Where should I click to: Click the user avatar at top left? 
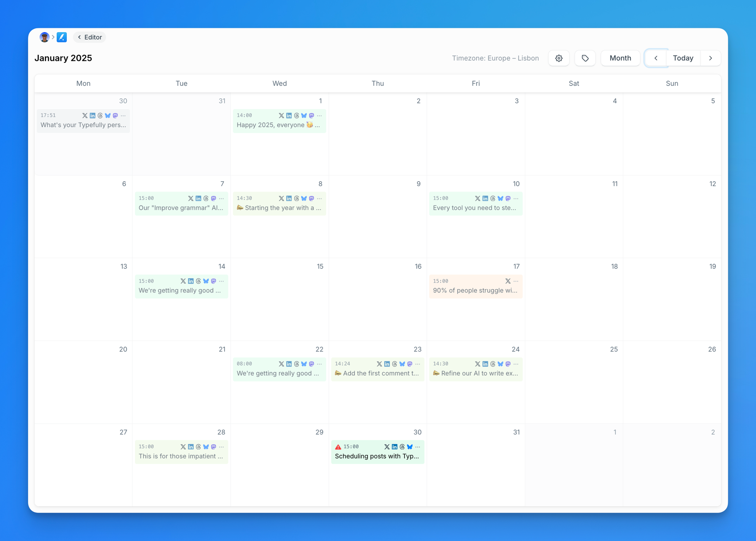(45, 37)
